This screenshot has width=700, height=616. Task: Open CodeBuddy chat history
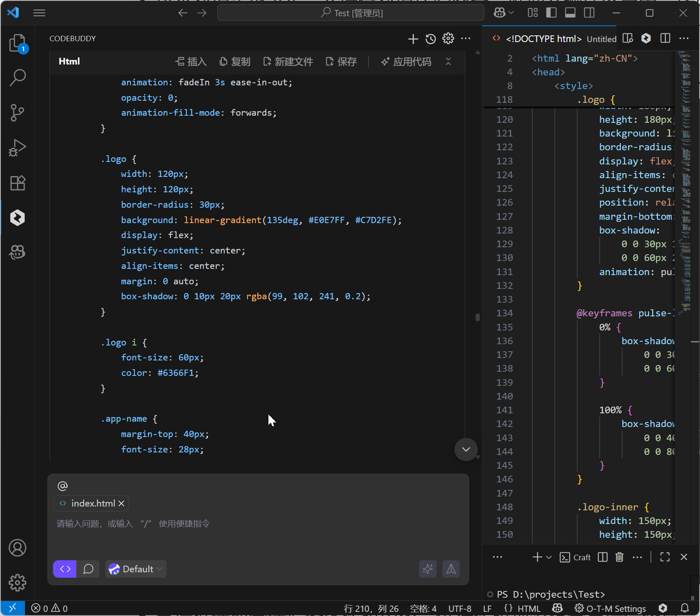point(431,39)
